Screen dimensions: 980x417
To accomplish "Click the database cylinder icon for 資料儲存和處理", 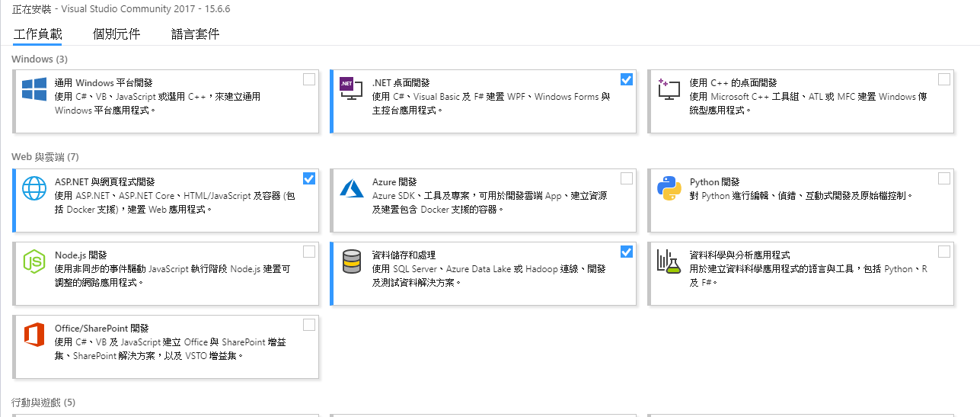I will coord(351,261).
